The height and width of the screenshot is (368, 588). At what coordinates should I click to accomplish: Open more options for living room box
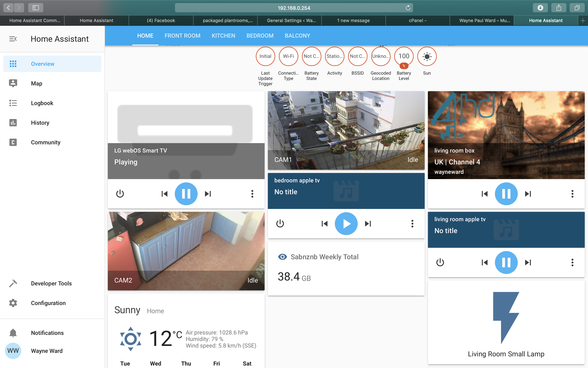tap(572, 194)
